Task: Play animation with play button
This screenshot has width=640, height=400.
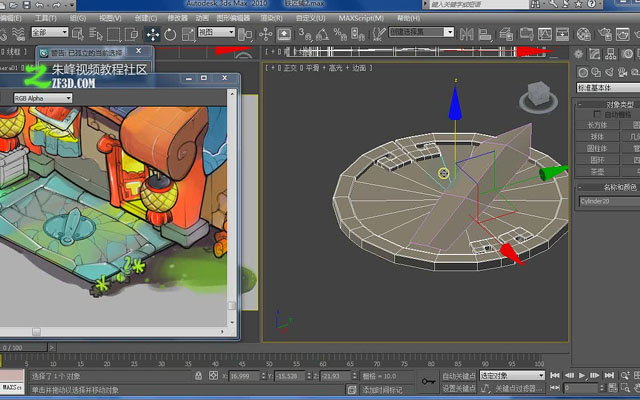Action: click(x=582, y=375)
